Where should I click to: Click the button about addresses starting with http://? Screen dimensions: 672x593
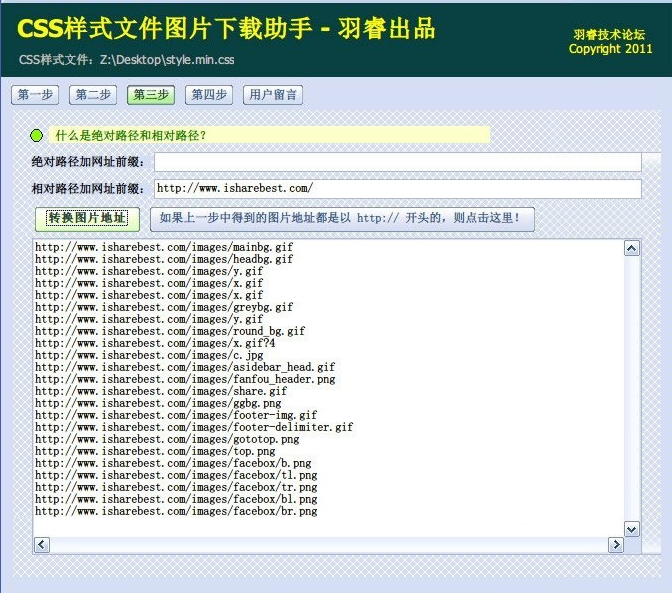(342, 218)
